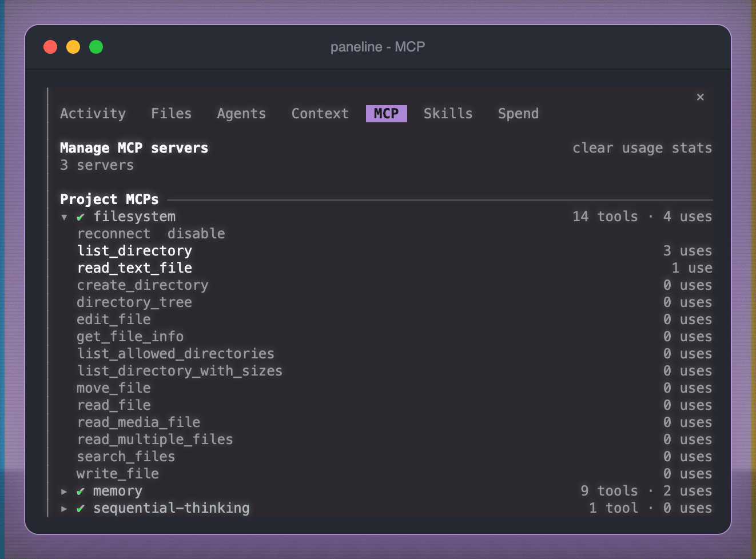Viewport: 756px width, 559px height.
Task: Click the green checkmark beside filesystem
Action: point(81,217)
